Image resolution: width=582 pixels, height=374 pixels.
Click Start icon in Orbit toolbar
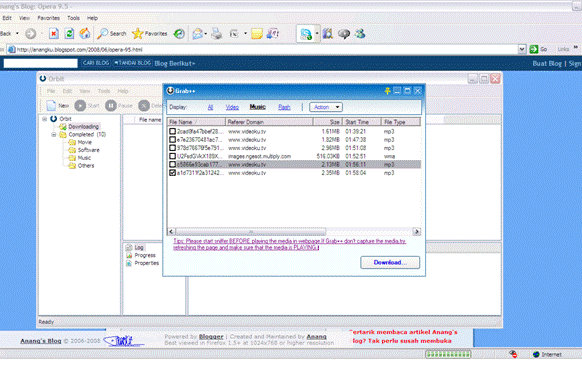coord(80,106)
